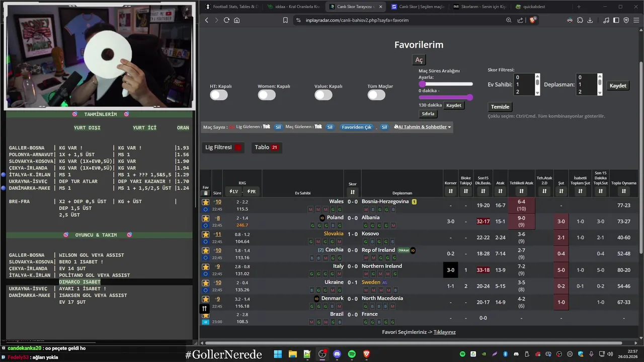Open the Windows Start menu
The width and height of the screenshot is (644, 362).
[278, 354]
